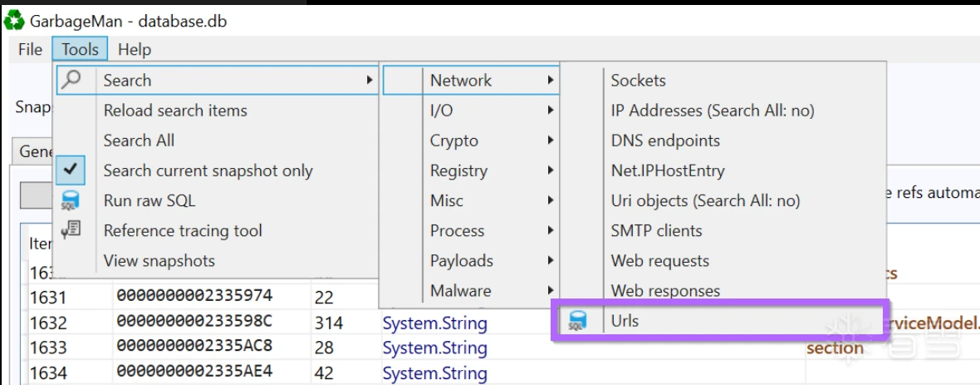Screen dimensions: 980x385
Task: Open the File menu
Action: (x=30, y=50)
